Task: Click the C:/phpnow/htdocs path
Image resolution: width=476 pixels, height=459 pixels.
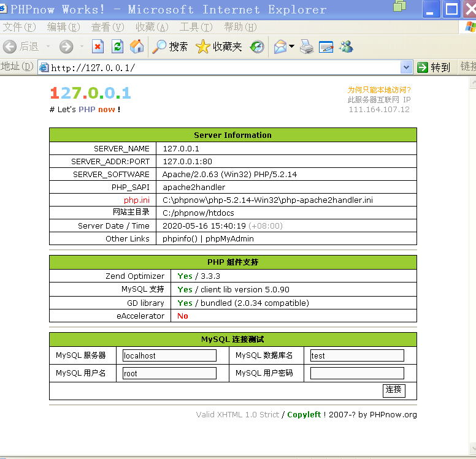Action: [x=198, y=213]
